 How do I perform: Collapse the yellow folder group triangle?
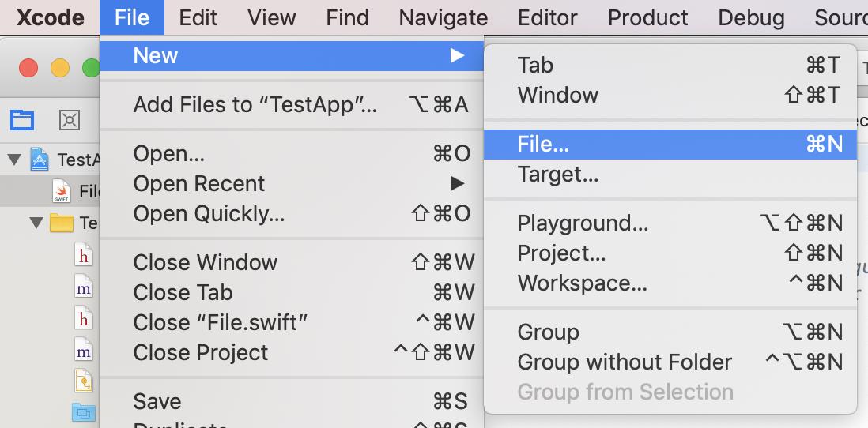click(36, 223)
